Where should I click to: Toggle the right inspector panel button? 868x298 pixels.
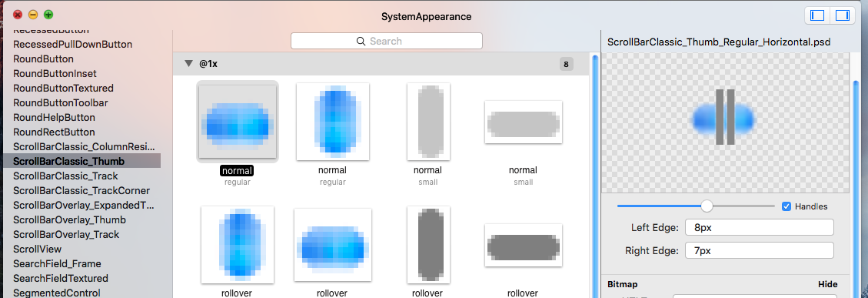coord(843,15)
